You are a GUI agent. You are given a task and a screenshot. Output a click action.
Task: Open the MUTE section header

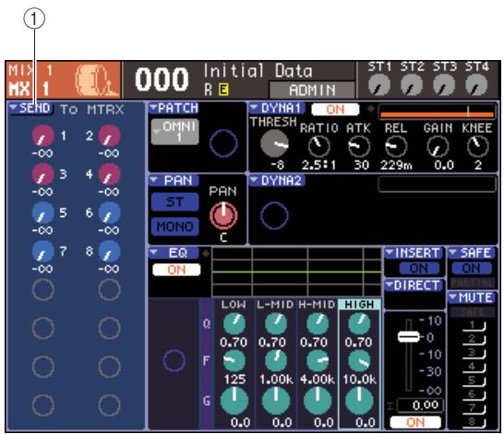pyautogui.click(x=472, y=297)
